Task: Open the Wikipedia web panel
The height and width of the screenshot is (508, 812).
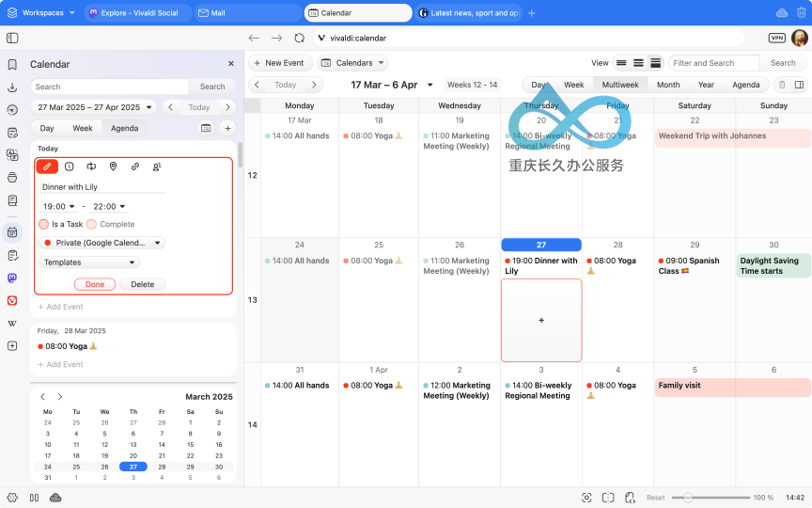Action: 12,324
